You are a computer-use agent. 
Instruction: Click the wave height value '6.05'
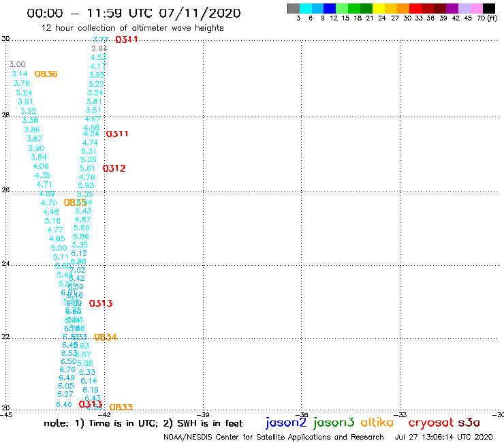click(x=66, y=386)
